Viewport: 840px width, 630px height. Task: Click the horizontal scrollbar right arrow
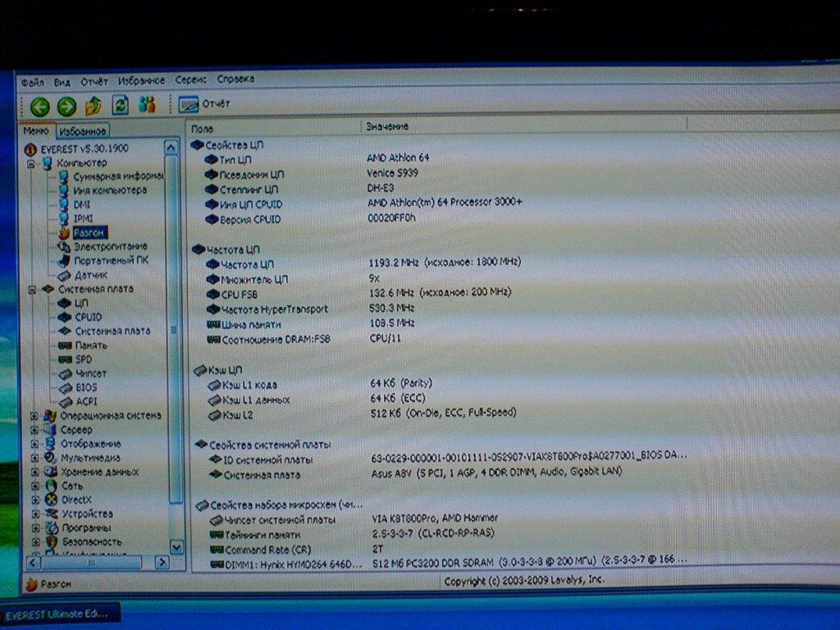162,562
